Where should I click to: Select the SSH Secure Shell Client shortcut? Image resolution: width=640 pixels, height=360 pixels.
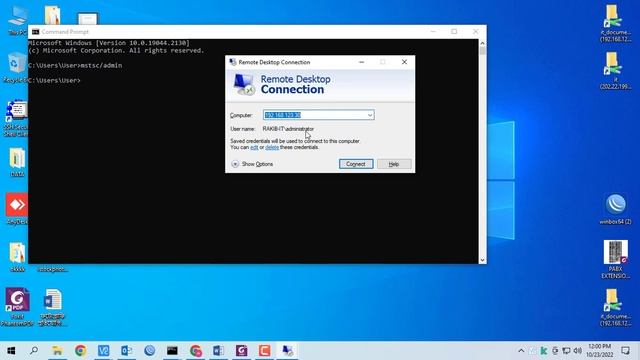click(16, 118)
